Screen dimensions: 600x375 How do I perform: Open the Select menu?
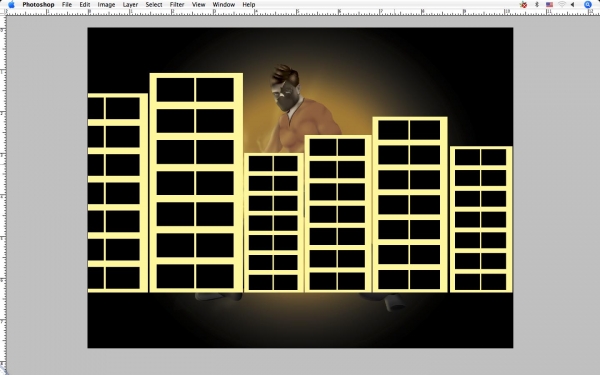[154, 5]
